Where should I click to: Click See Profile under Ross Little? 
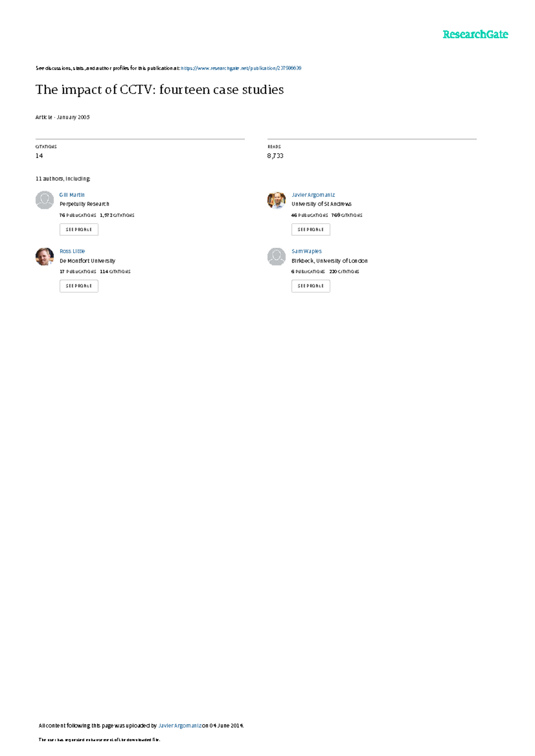[79, 286]
